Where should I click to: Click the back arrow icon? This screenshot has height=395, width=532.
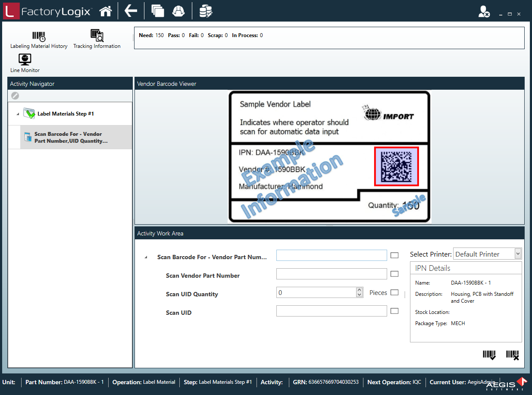pyautogui.click(x=131, y=12)
